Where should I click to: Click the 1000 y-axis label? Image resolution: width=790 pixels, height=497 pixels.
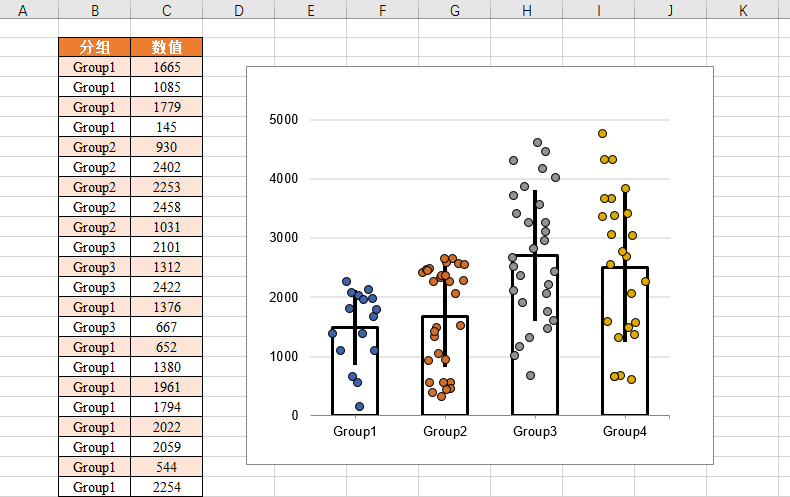coord(284,356)
